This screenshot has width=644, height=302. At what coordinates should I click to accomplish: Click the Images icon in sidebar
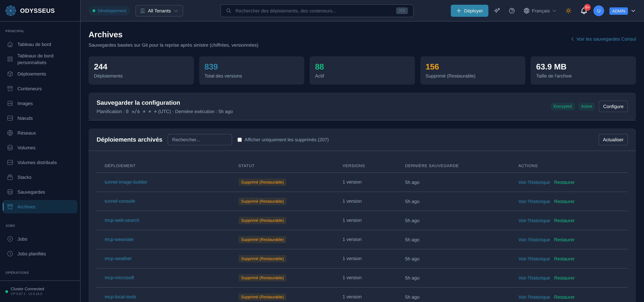(x=10, y=103)
